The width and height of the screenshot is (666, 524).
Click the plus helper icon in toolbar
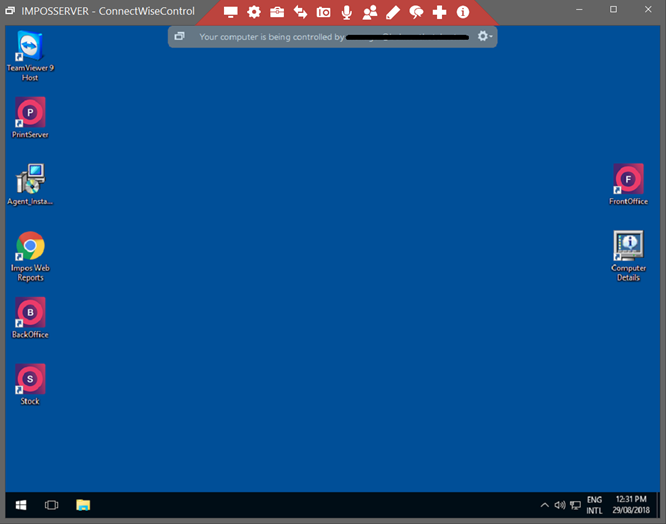pos(439,12)
